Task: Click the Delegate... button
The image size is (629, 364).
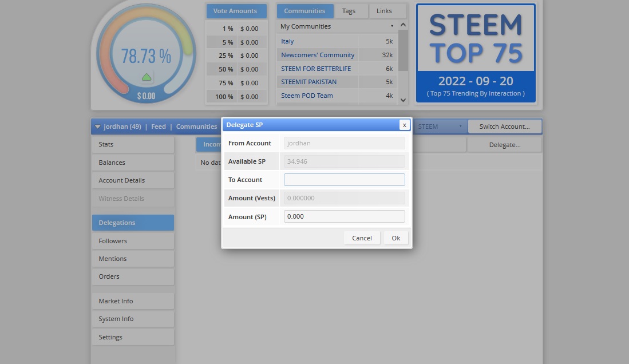Action: point(505,145)
